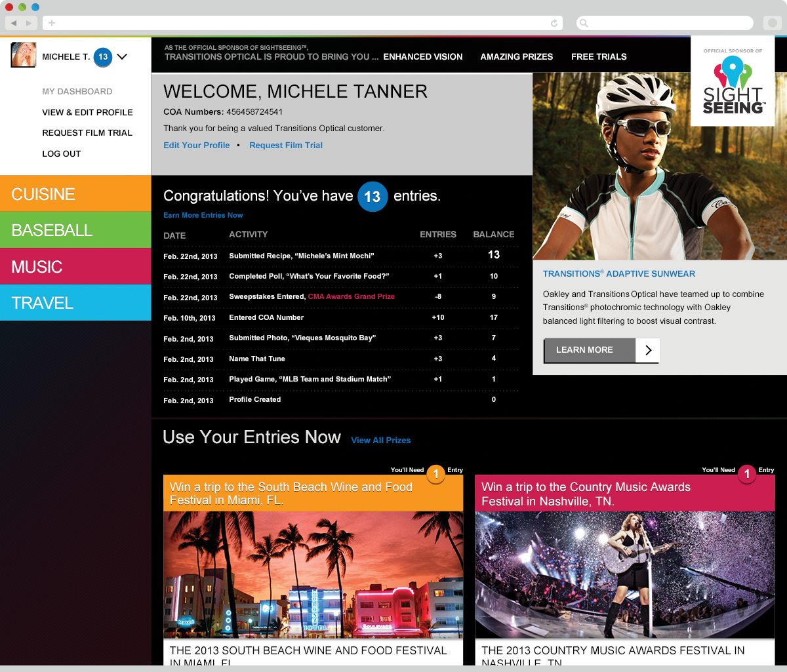
Task: Click "Entered COA Number" activity
Action: (x=266, y=317)
